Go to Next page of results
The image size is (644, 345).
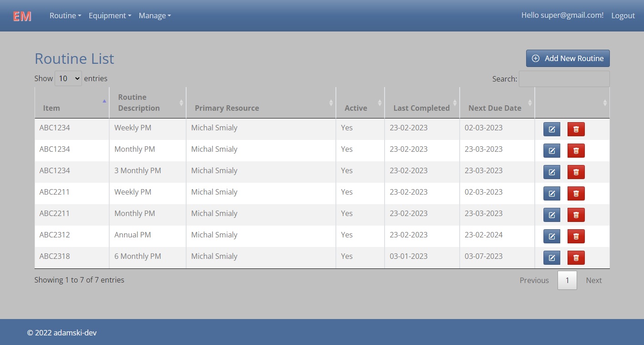pos(594,280)
